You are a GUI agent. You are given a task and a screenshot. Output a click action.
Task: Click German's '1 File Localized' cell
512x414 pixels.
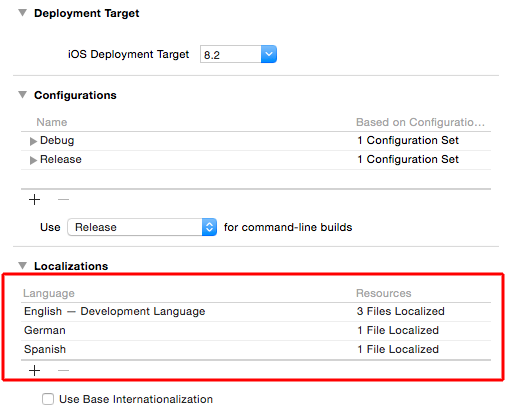pyautogui.click(x=398, y=330)
